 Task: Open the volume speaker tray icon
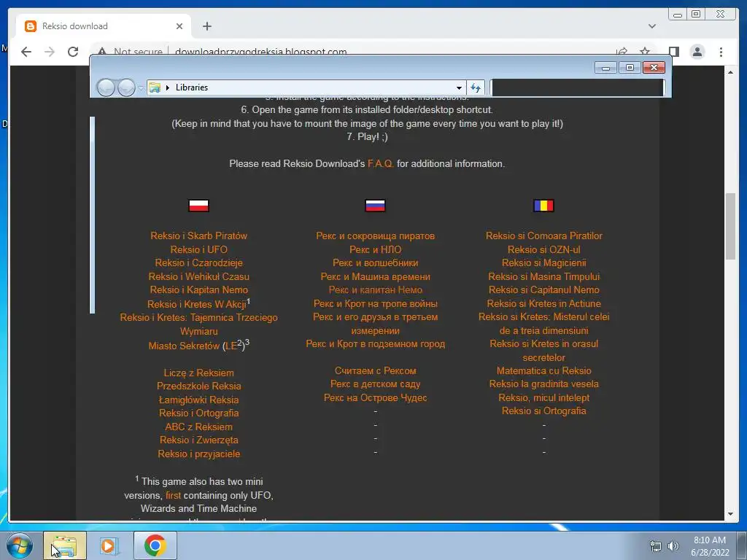[x=673, y=545]
